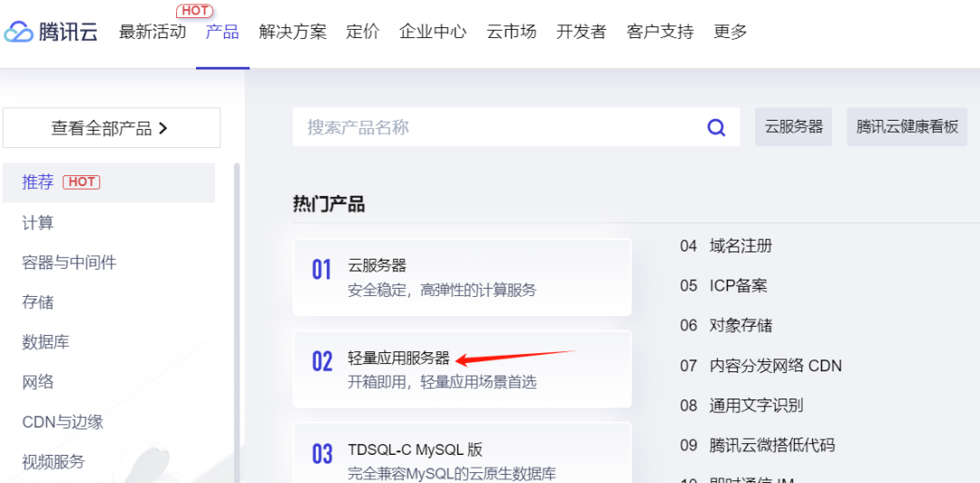Open the 产品 menu
Image resolution: width=980 pixels, height=483 pixels.
(x=222, y=32)
